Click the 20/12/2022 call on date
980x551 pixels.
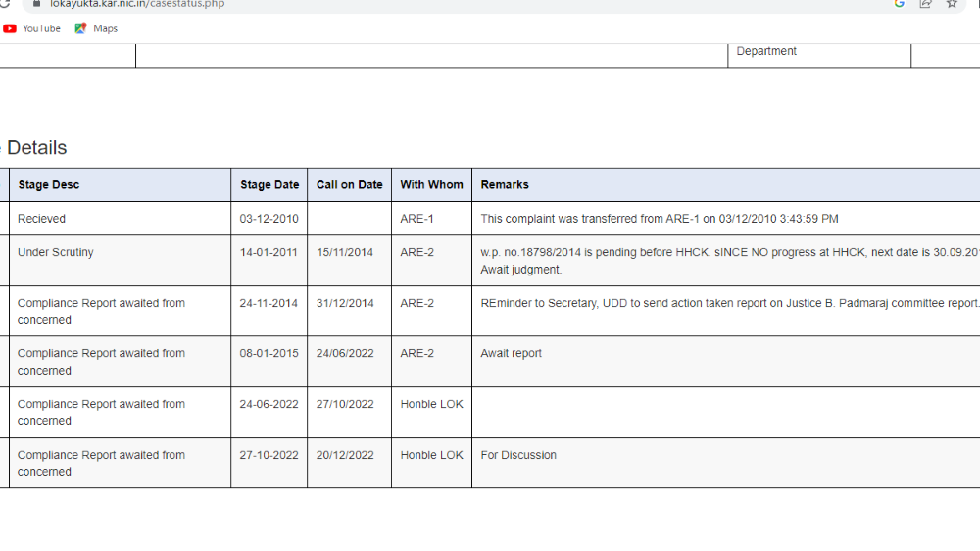345,455
